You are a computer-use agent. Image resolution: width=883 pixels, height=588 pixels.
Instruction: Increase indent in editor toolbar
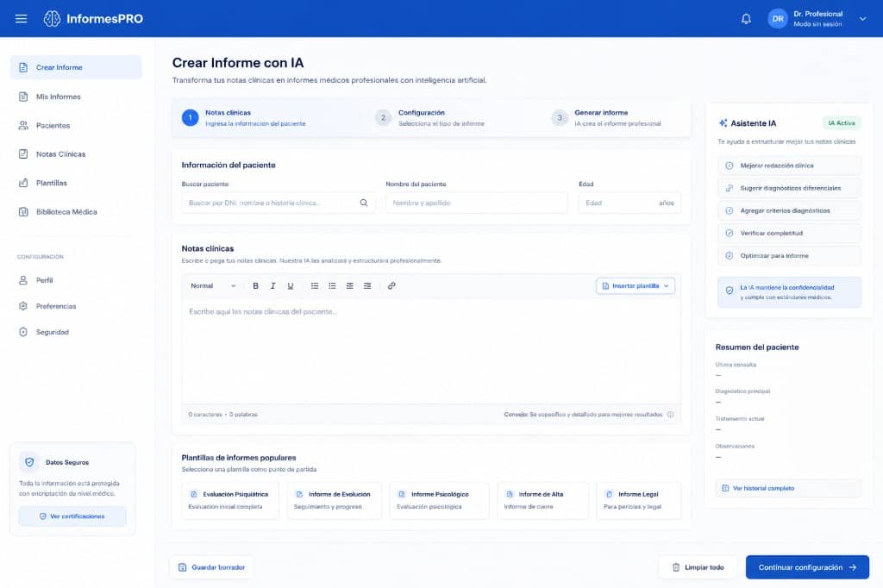pos(367,285)
